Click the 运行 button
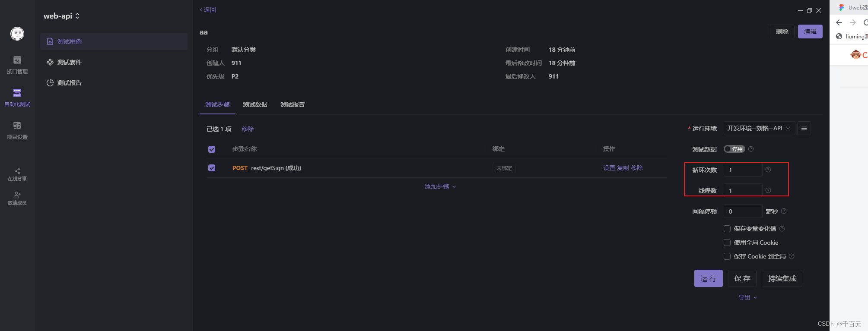This screenshot has width=868, height=331. pyautogui.click(x=709, y=278)
